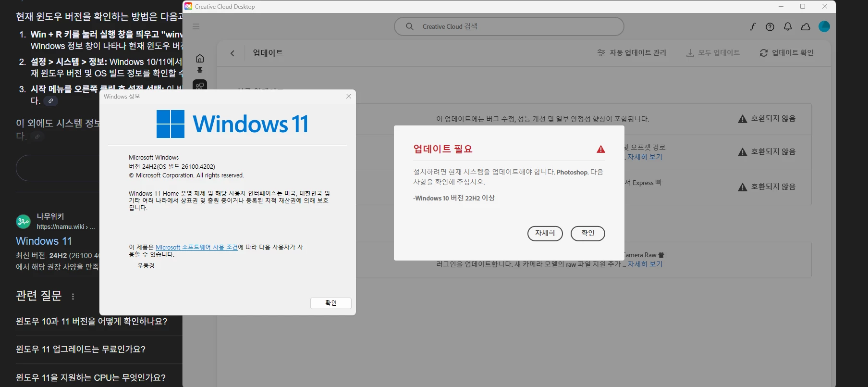Open Microsoft 소프트웨어 사용 조건 link
Viewport: 868px width, 387px height.
coord(196,247)
